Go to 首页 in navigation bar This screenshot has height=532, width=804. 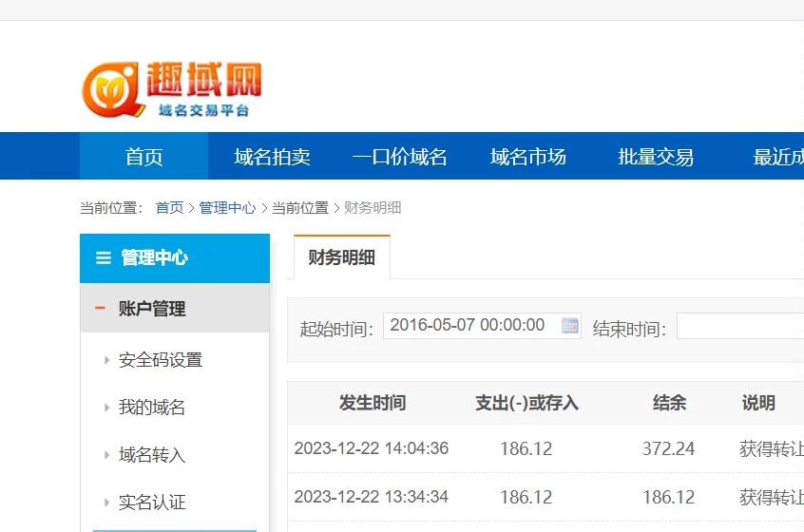point(144,157)
